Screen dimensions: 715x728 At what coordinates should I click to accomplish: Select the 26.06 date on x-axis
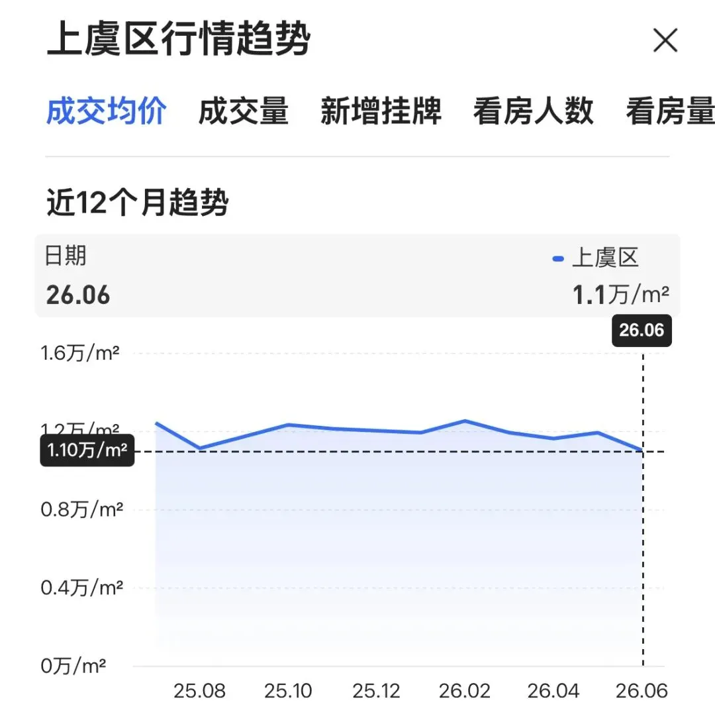[x=642, y=691]
